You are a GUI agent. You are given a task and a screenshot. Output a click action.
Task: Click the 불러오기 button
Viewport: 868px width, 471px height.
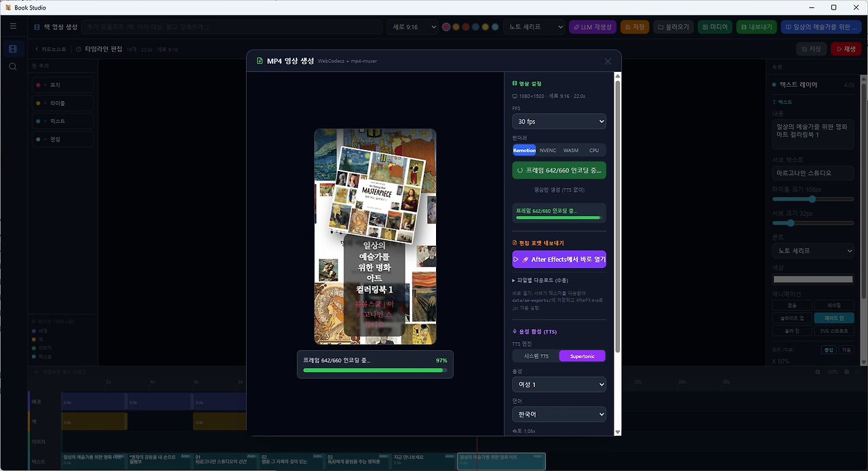pos(673,27)
